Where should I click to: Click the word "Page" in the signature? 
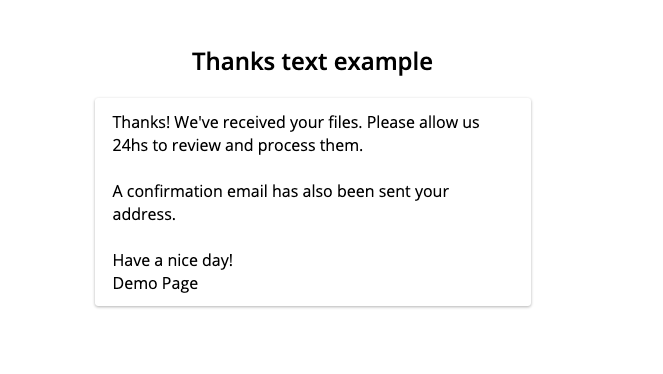click(178, 284)
